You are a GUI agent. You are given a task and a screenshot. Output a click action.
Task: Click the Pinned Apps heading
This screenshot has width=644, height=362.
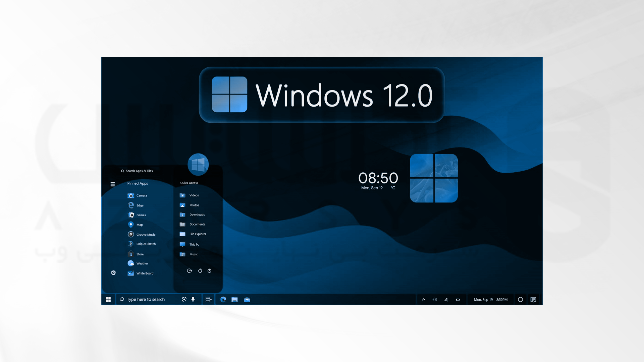(x=138, y=183)
